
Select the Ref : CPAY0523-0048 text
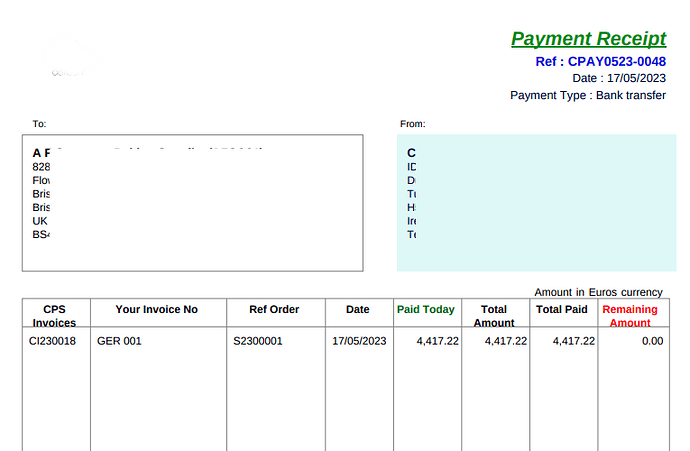point(600,62)
